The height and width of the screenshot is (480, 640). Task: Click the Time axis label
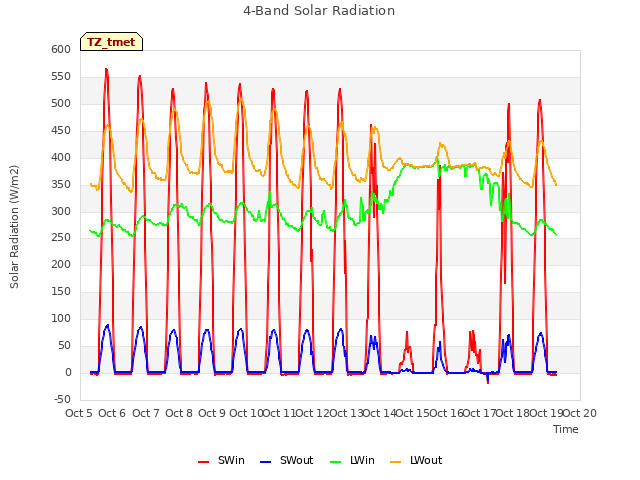coord(566,429)
